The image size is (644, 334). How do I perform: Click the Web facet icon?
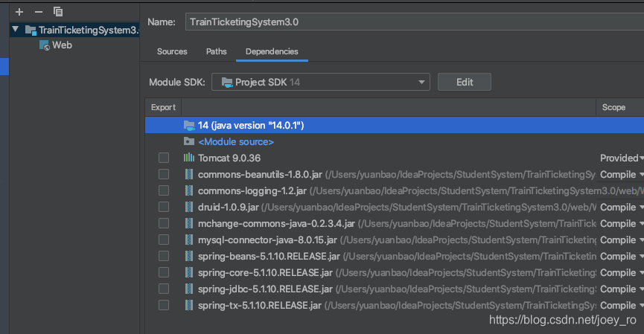click(44, 45)
